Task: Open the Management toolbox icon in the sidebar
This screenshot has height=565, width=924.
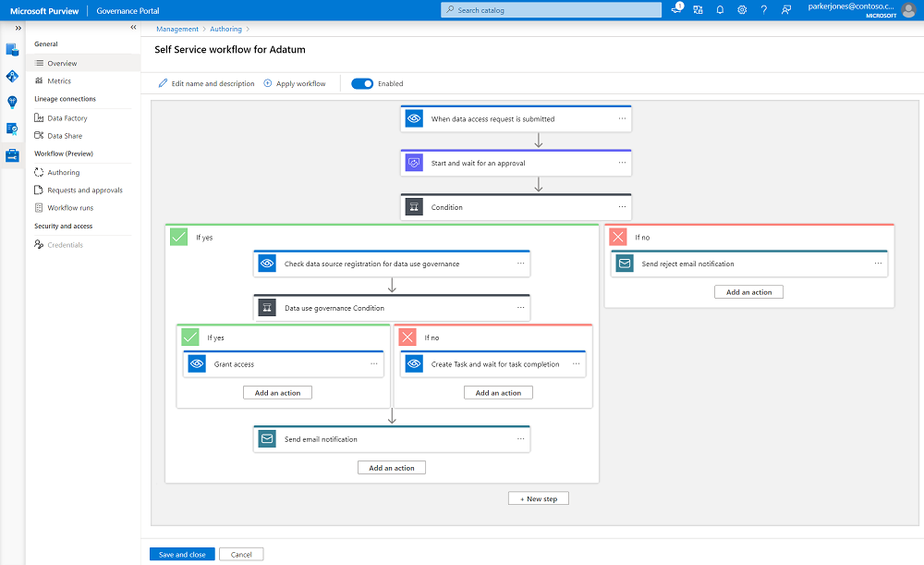Action: (11, 154)
